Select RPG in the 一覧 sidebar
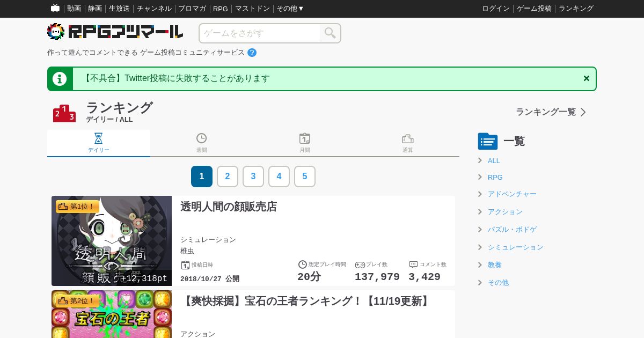The height and width of the screenshot is (338, 644). [x=495, y=177]
